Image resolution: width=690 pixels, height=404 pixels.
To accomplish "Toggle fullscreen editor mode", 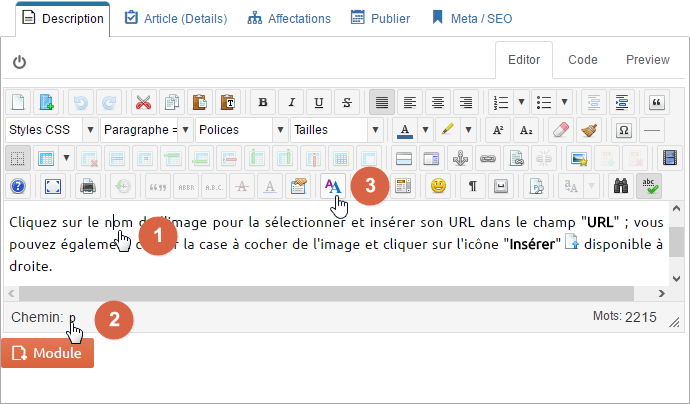I will [53, 186].
